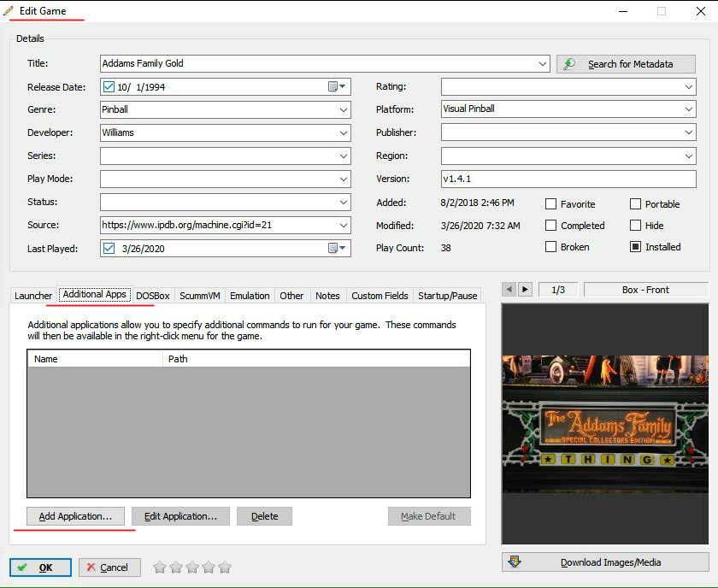The width and height of the screenshot is (718, 588).
Task: Go to the next image with the right arrow
Action: click(525, 290)
